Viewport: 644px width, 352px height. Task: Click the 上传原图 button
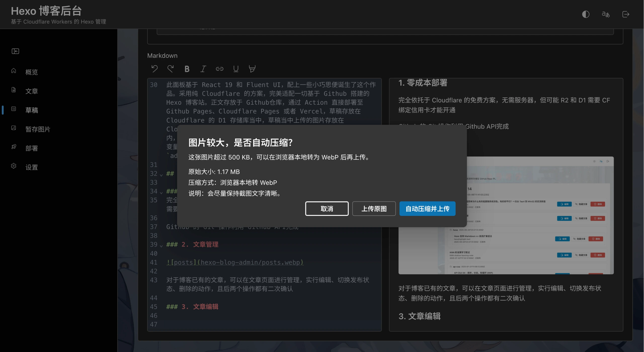tap(374, 209)
